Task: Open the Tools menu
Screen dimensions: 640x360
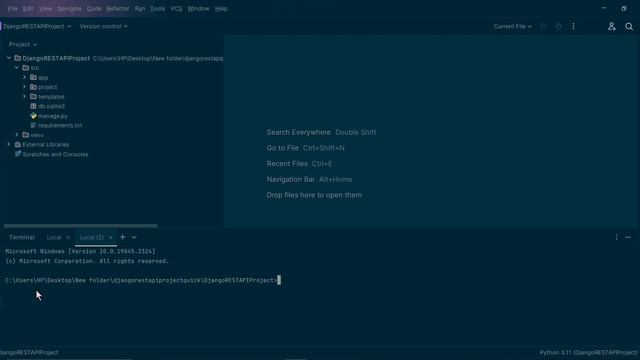Action: pyautogui.click(x=157, y=9)
